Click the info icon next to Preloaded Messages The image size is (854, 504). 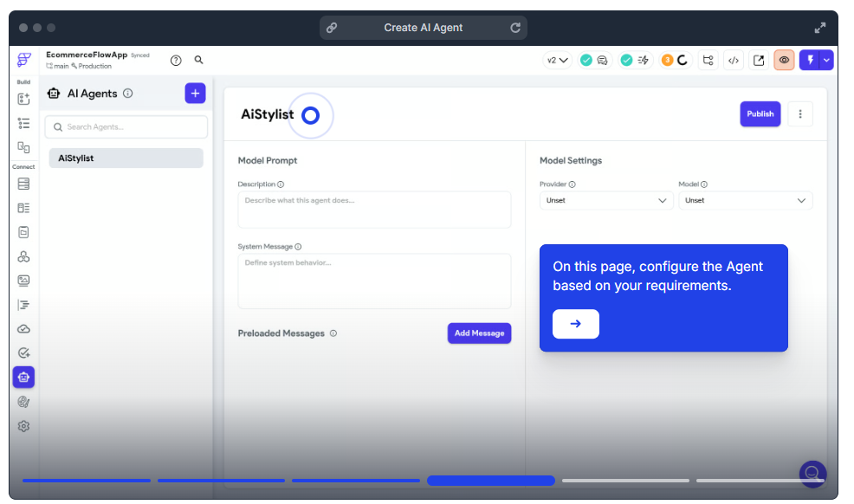tap(333, 333)
